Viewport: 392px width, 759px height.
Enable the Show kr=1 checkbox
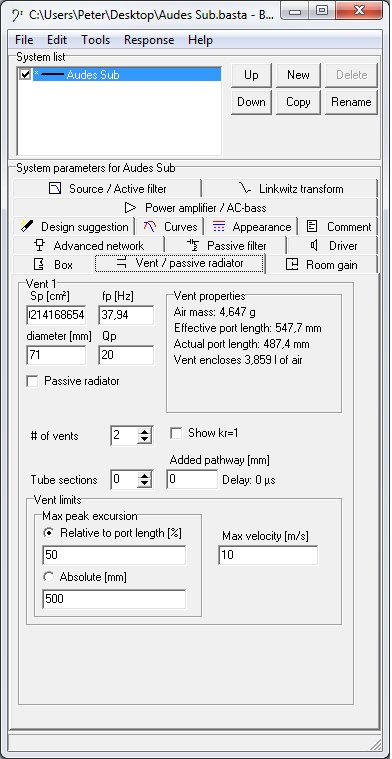(x=176, y=433)
